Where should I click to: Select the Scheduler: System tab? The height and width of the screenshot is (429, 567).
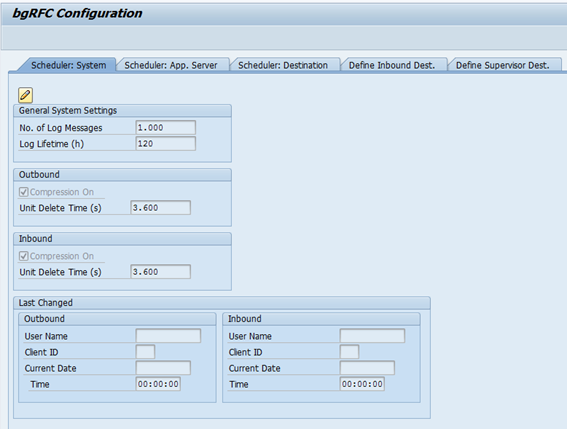click(68, 65)
